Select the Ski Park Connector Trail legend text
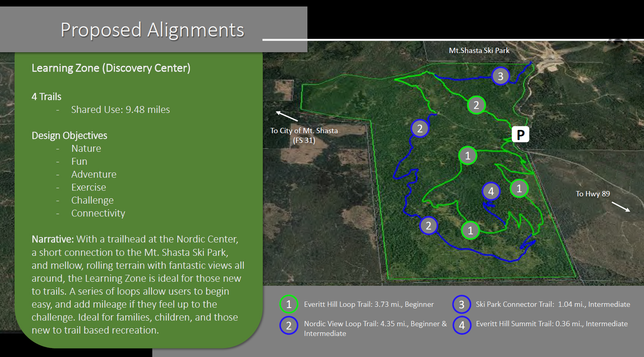Viewport: 644px width, 357px height. pyautogui.click(x=553, y=304)
